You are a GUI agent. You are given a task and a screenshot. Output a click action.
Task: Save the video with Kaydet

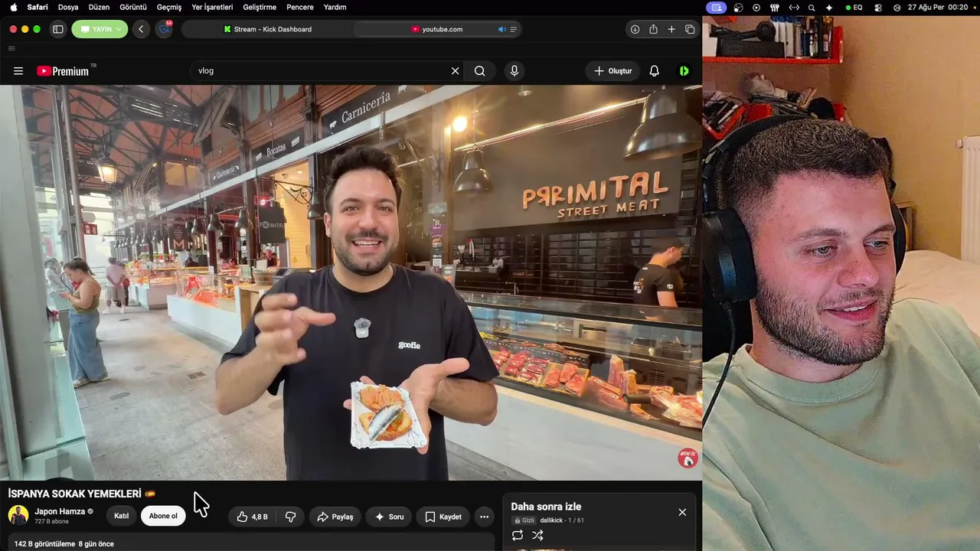[443, 517]
